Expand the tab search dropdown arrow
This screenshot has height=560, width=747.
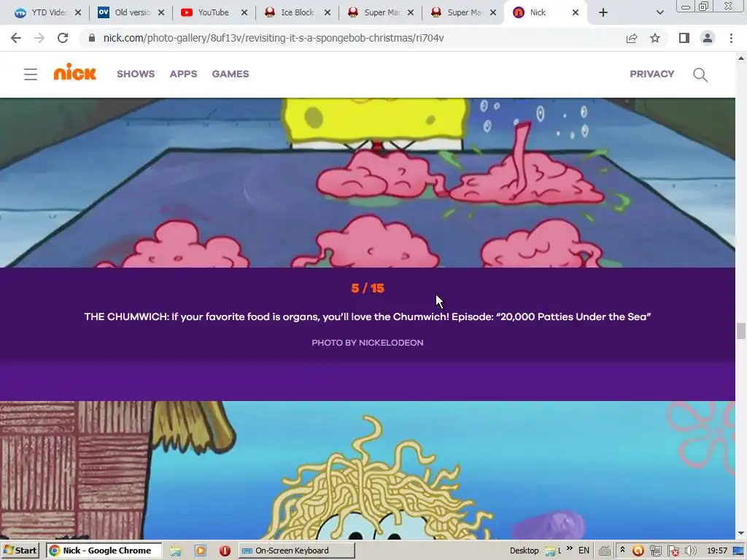(x=659, y=12)
